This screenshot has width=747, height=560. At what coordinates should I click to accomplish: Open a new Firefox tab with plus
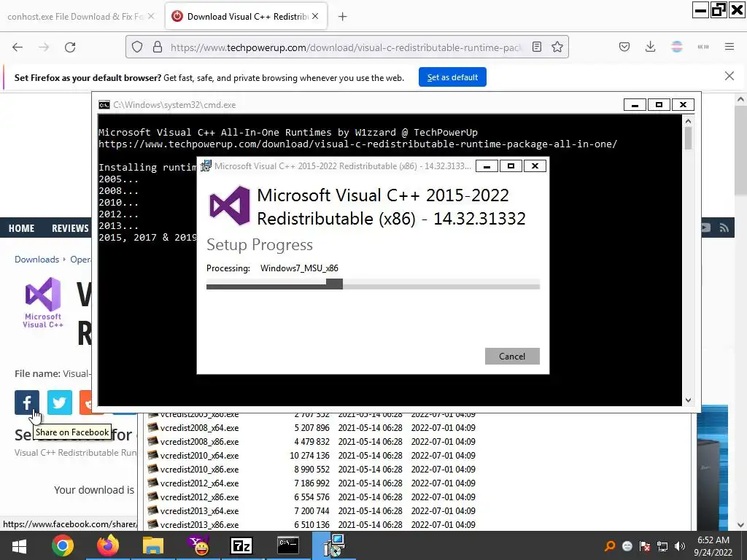[x=343, y=17]
